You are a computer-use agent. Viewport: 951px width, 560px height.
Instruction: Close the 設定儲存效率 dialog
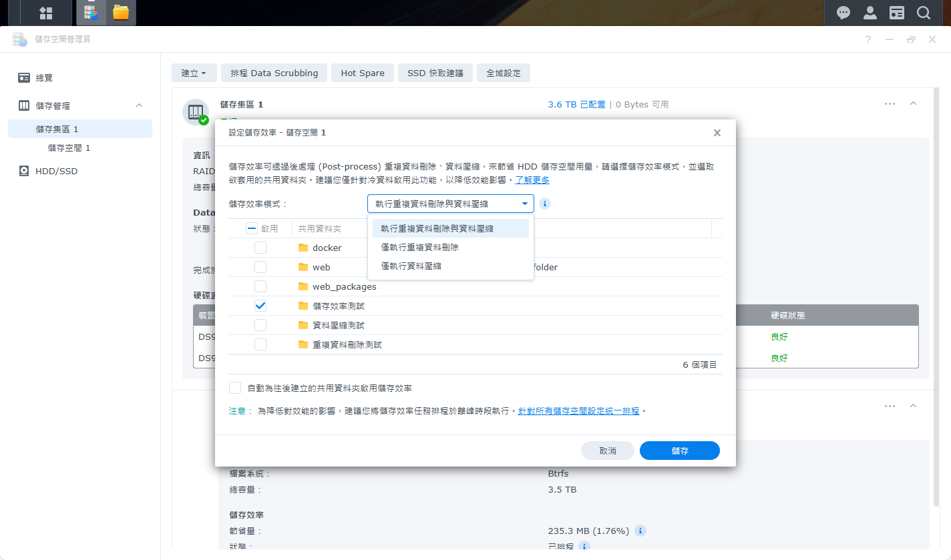point(717,133)
